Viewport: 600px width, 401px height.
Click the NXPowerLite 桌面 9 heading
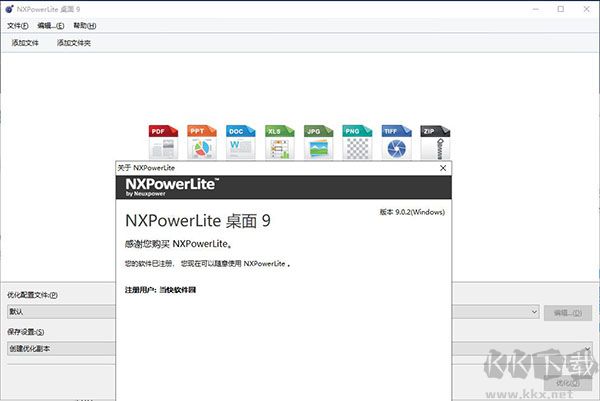[x=198, y=221]
